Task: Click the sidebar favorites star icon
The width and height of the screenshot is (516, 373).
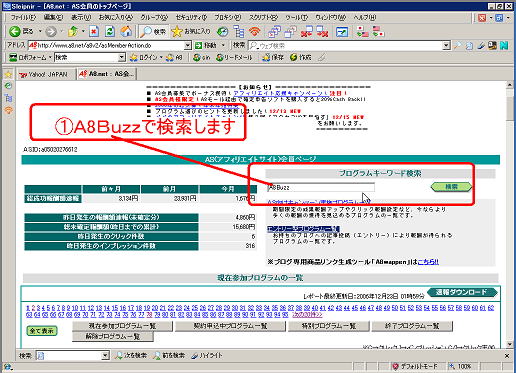Action: pos(8,74)
